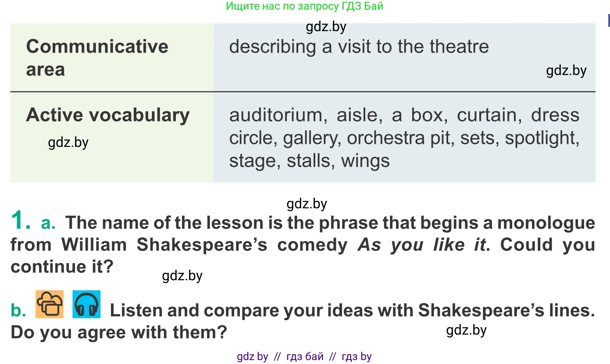Click the green "Ищите нас по запросу ГДЗ Бай" text
The image size is (610, 364).
point(304,6)
